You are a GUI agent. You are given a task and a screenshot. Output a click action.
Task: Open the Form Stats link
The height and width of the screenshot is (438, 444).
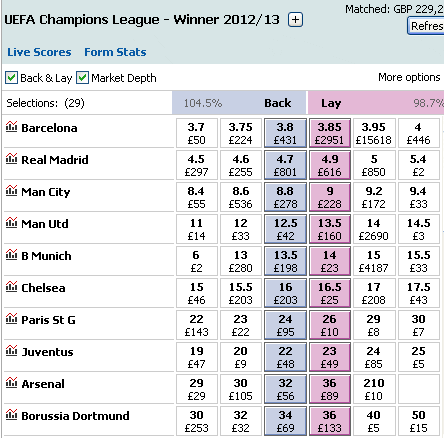(115, 52)
